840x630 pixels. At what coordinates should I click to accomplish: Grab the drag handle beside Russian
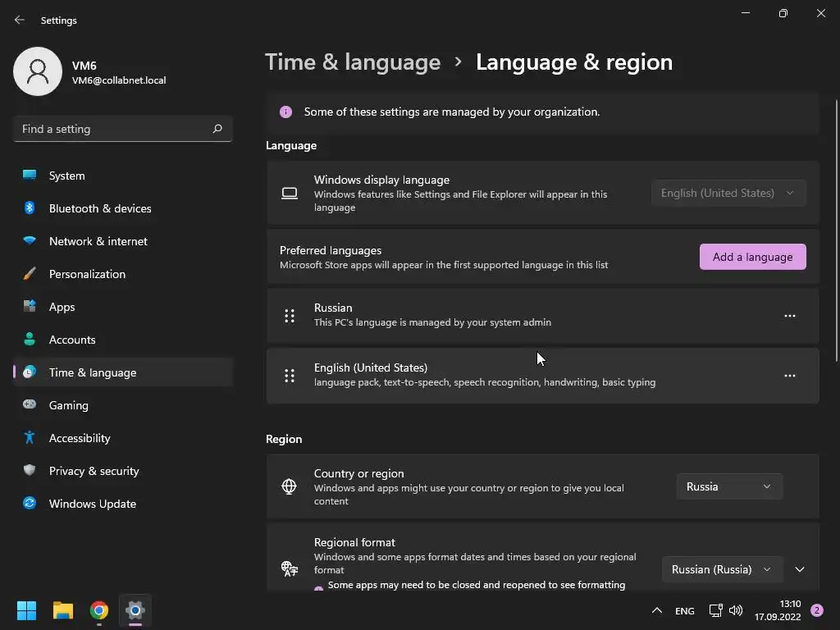click(290, 316)
